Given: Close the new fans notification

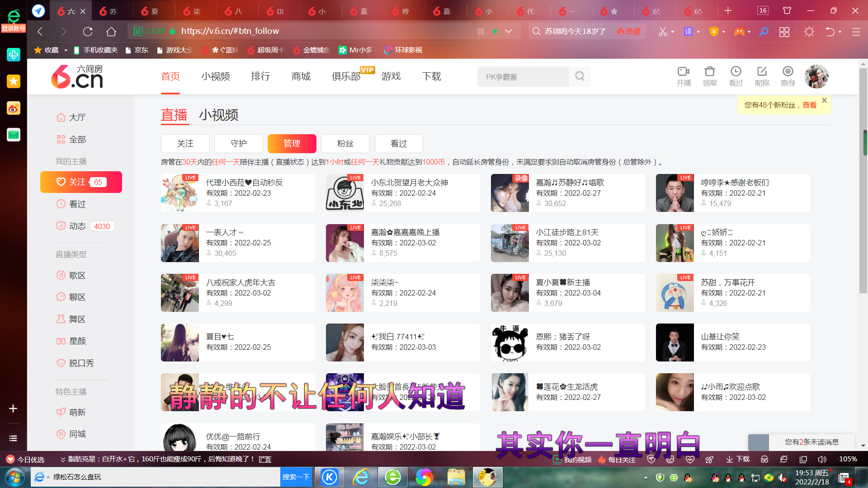Looking at the screenshot, I should (824, 100).
